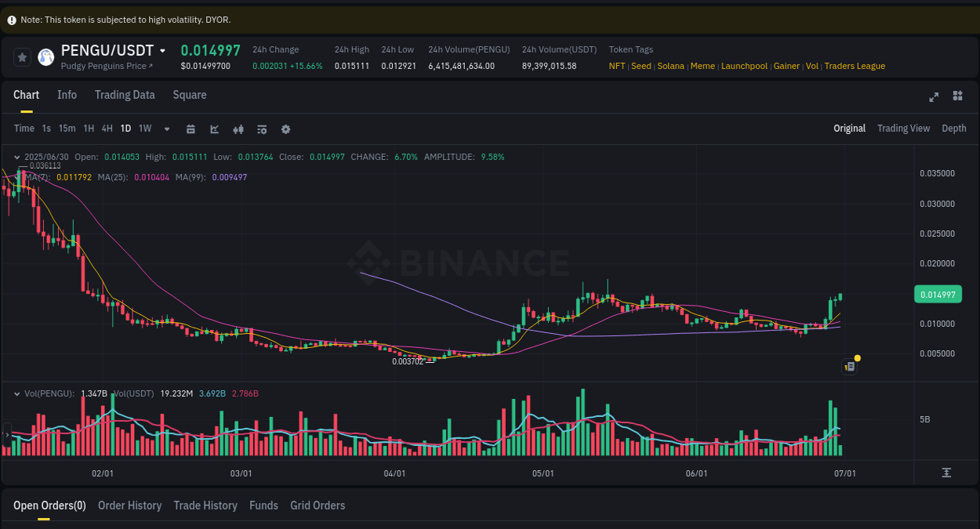Viewport: 980px width, 529px height.
Task: Open the chart style selector icon
Action: (x=214, y=129)
